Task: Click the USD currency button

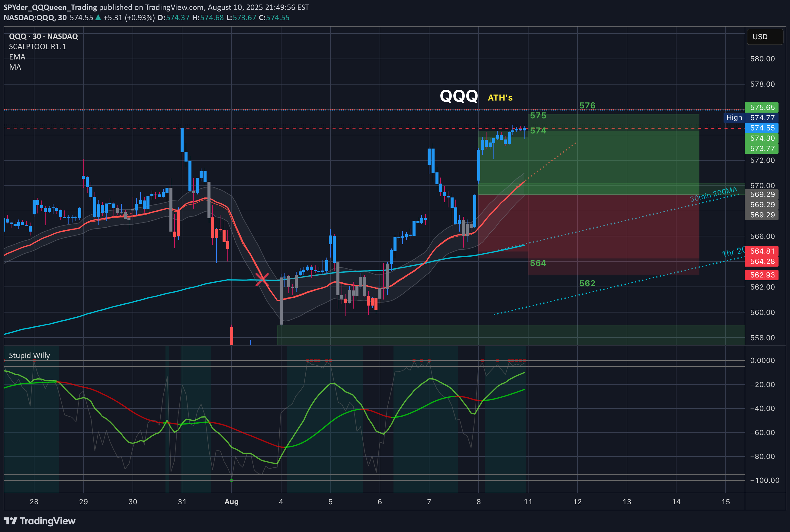Action: pyautogui.click(x=765, y=37)
